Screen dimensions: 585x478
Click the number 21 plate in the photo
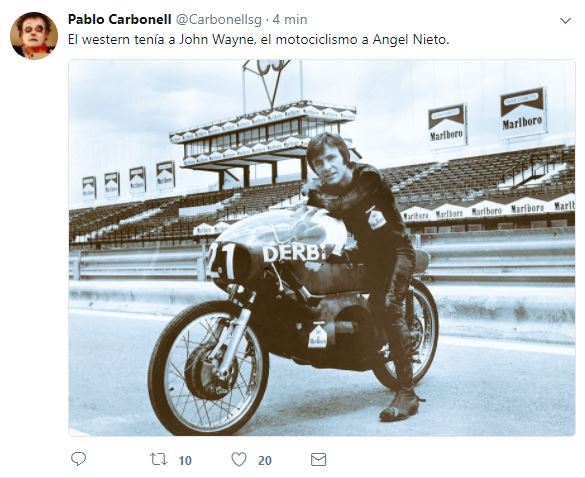click(221, 260)
